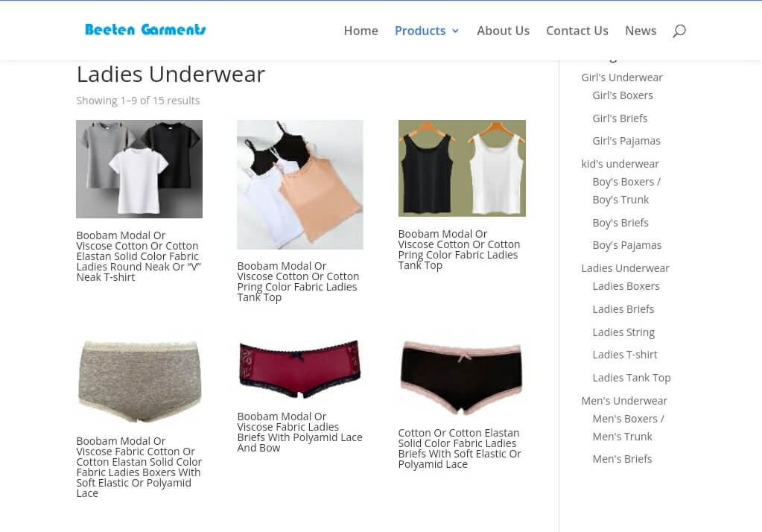Open the Contact Us page
This screenshot has width=762, height=532.
pyautogui.click(x=577, y=31)
